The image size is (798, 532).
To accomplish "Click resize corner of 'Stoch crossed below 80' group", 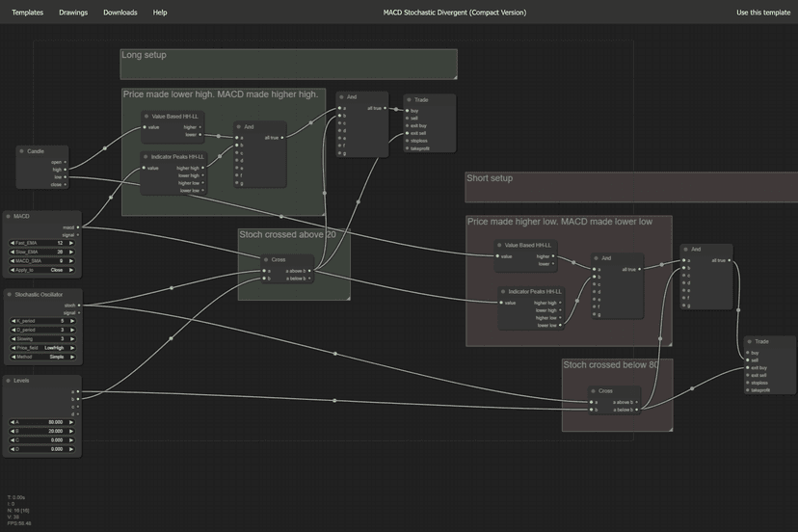I will point(670,429).
